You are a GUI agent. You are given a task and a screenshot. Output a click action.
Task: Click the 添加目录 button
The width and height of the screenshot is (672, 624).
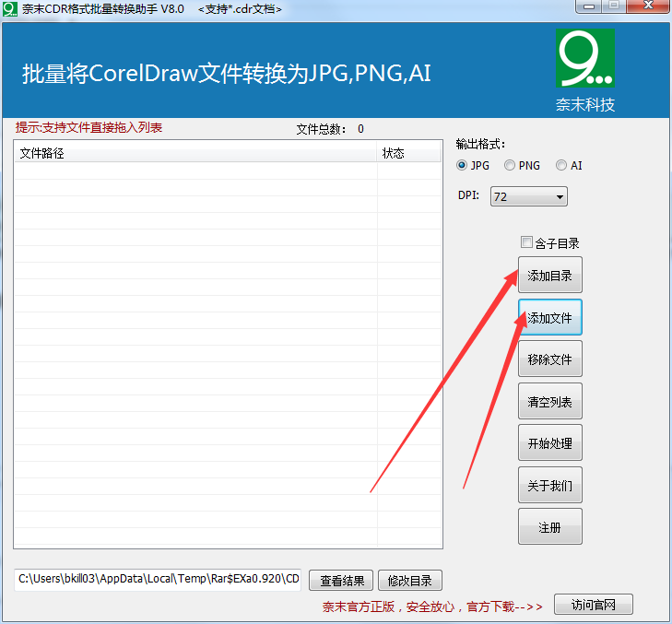[x=549, y=276]
